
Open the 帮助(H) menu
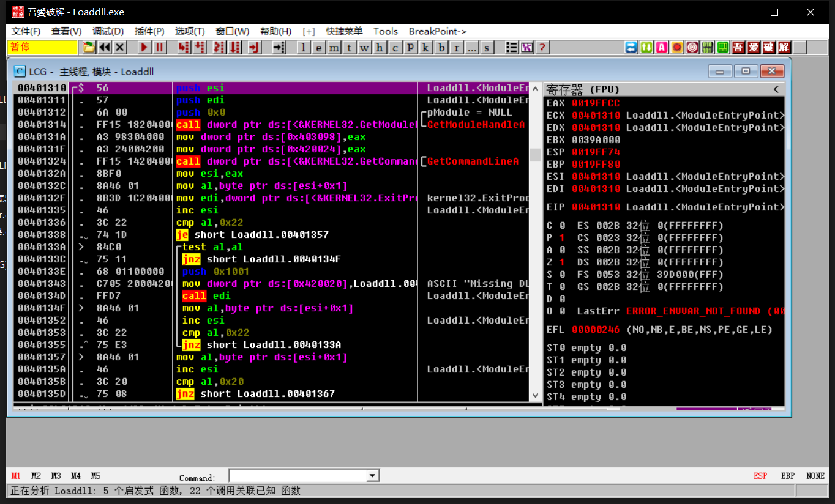coord(275,31)
